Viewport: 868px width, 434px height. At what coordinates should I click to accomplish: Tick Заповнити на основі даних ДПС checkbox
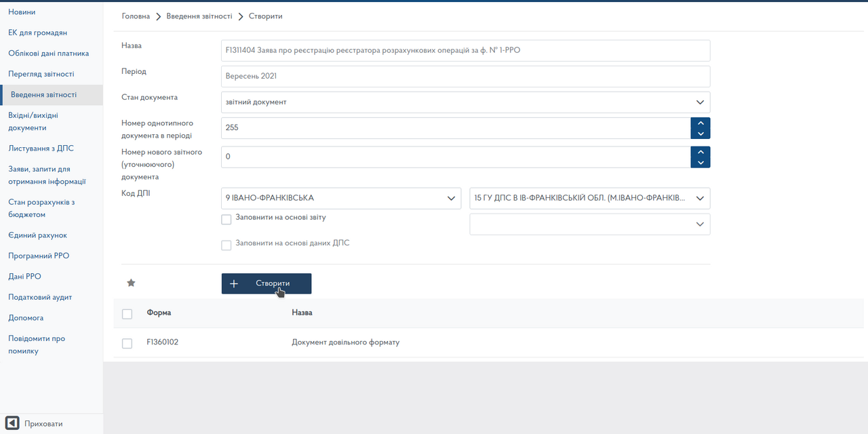pos(226,244)
